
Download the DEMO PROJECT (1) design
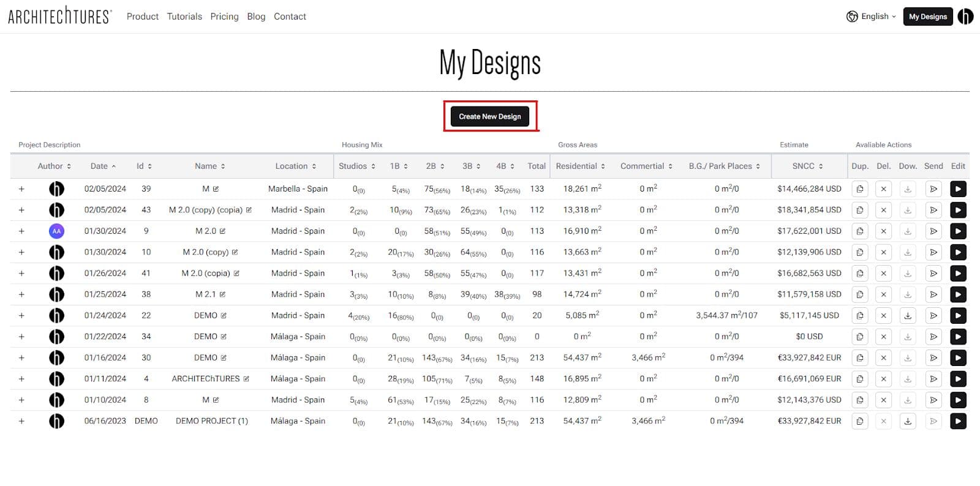point(908,421)
